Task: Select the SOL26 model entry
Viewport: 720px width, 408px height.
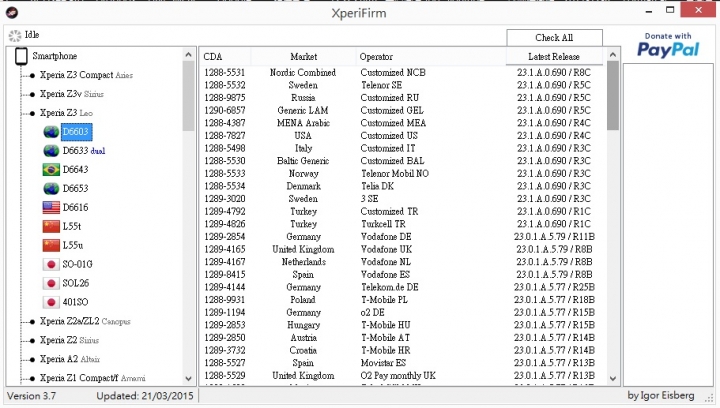Action: (x=76, y=283)
